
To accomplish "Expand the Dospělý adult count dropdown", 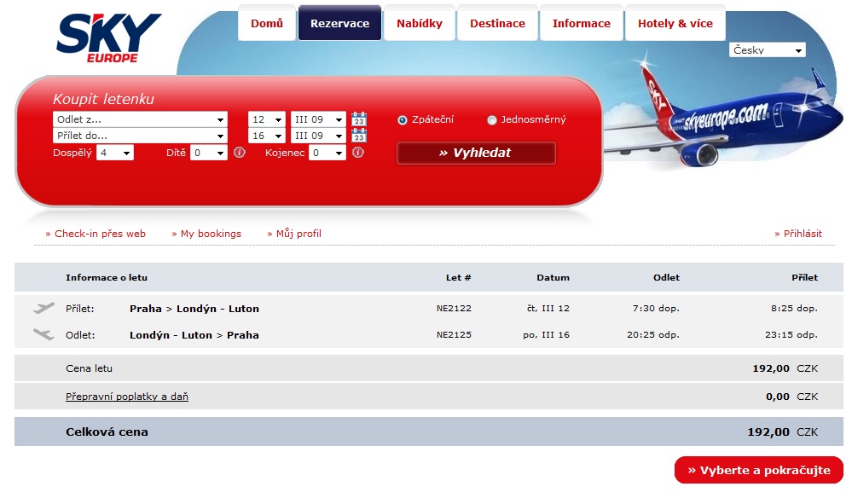I will pyautogui.click(x=114, y=153).
